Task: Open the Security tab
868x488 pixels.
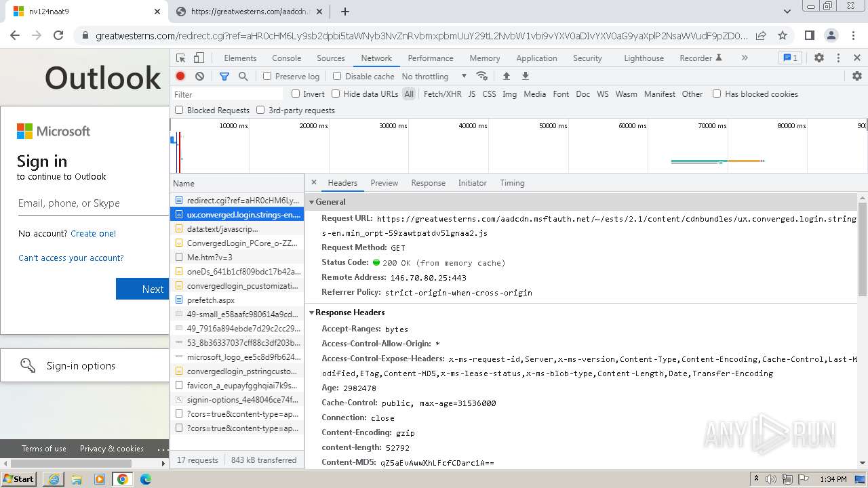Action: click(x=587, y=58)
